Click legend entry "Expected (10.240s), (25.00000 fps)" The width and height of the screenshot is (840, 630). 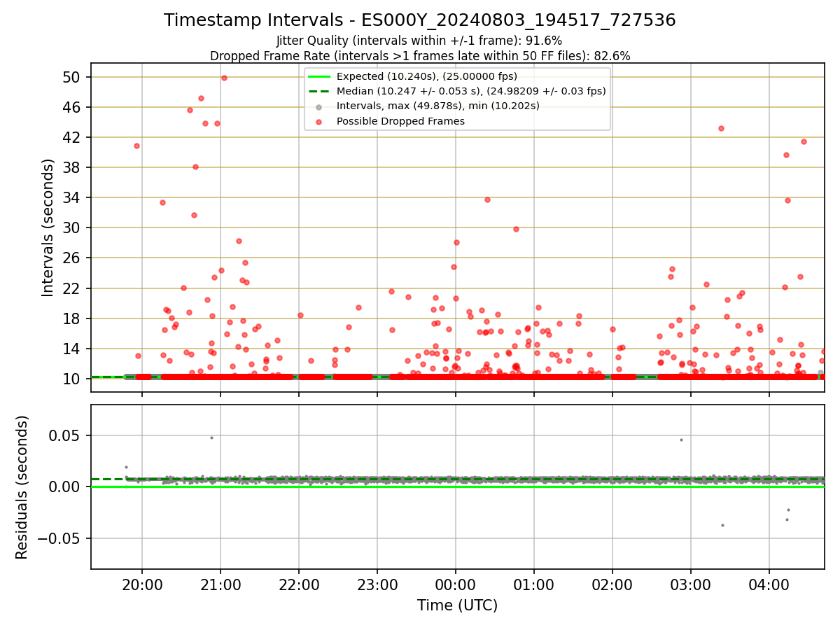pyautogui.click(x=427, y=76)
